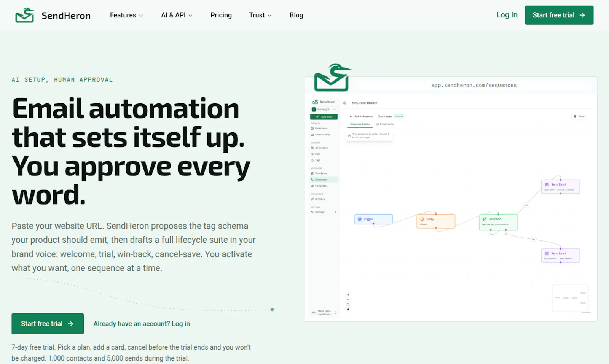The height and width of the screenshot is (364, 609).
Task: Go to the Pricing page
Action: pos(221,15)
